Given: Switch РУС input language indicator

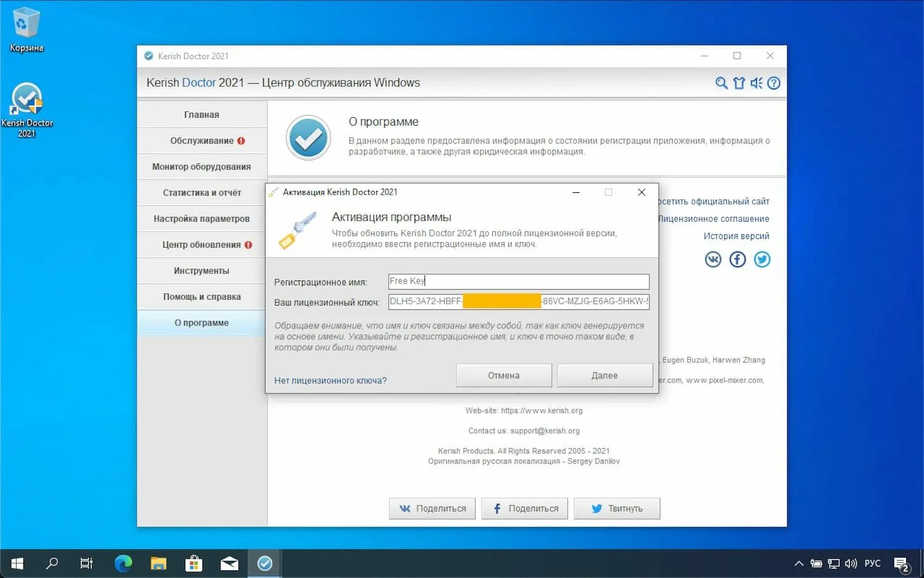Looking at the screenshot, I should 872,563.
